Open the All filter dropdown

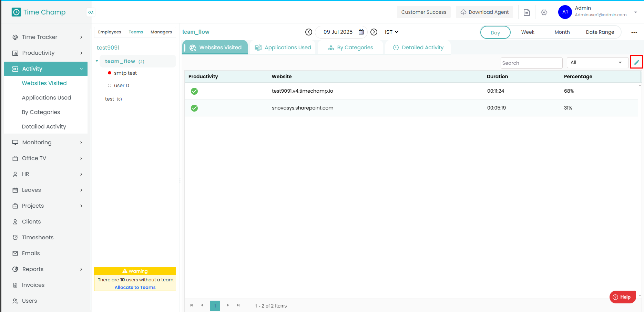tap(596, 63)
